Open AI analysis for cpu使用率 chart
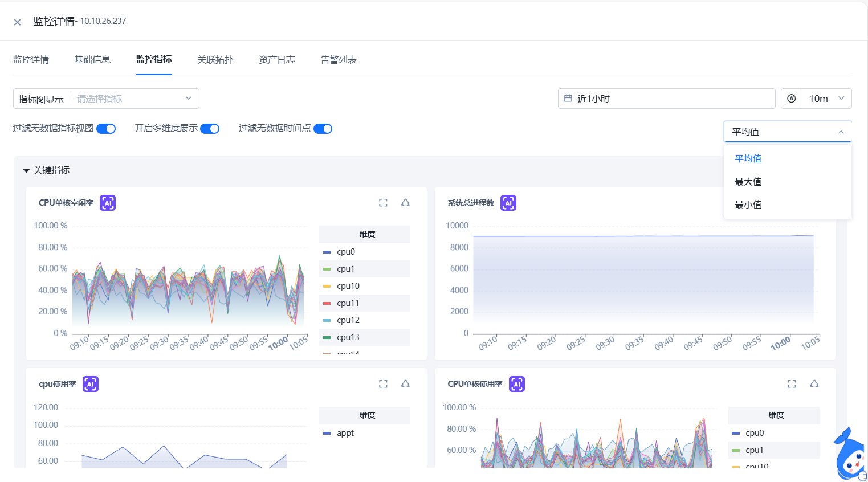Image resolution: width=868 pixels, height=482 pixels. [x=91, y=384]
